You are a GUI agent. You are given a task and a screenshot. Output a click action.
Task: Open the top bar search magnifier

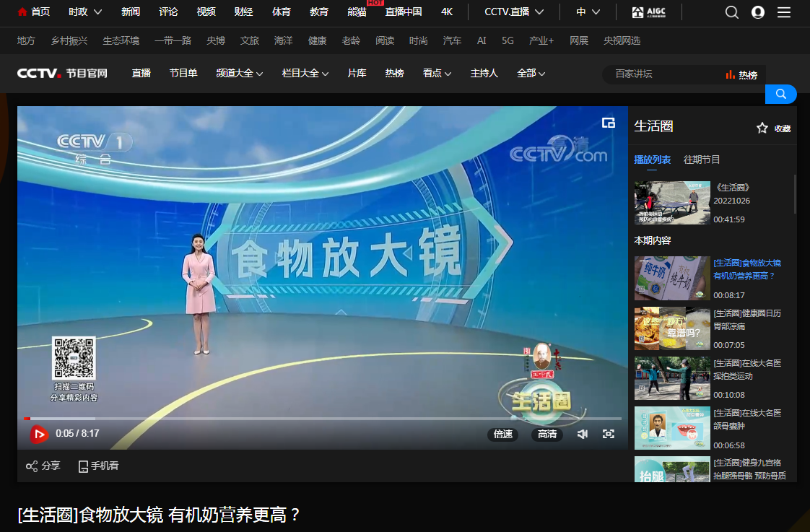click(x=731, y=12)
